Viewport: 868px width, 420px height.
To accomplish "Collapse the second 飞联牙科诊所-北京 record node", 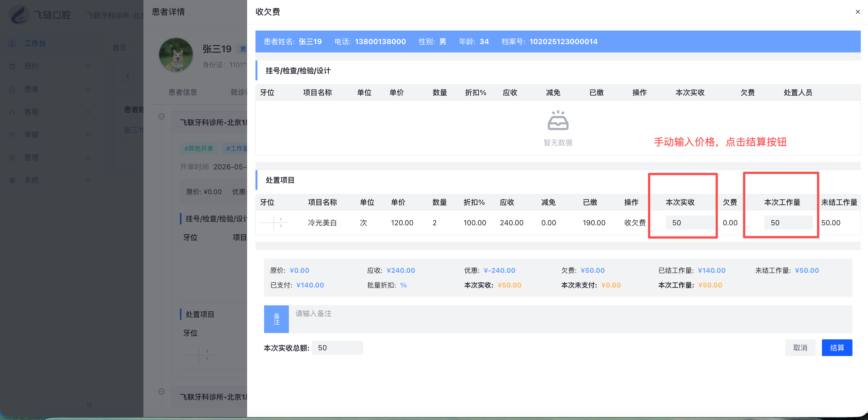I will 161,391.
